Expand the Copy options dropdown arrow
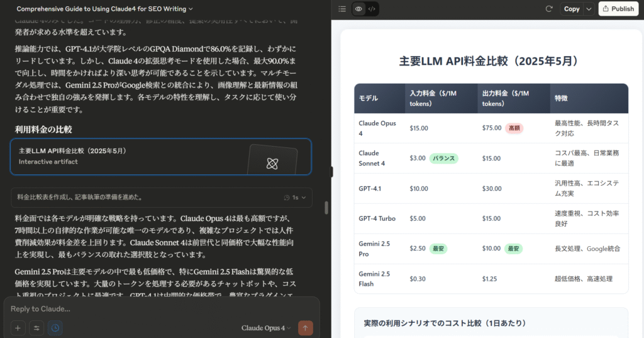The image size is (644, 338). [x=589, y=9]
